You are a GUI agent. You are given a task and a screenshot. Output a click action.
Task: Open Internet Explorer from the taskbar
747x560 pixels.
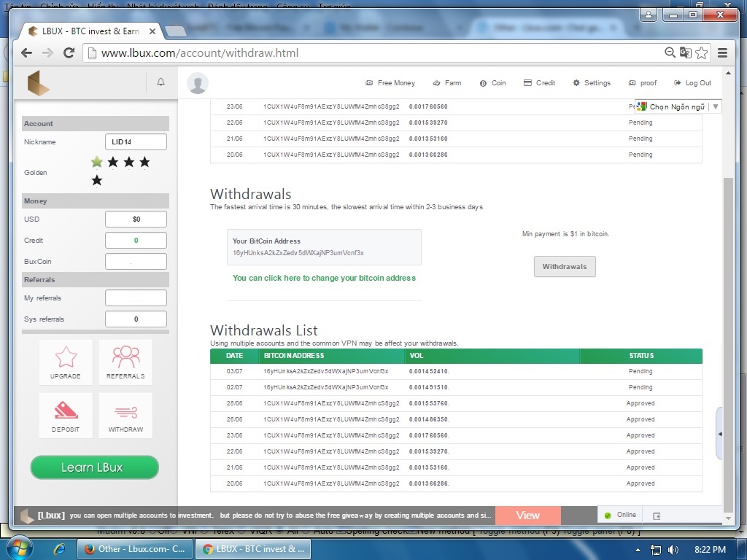click(x=59, y=549)
